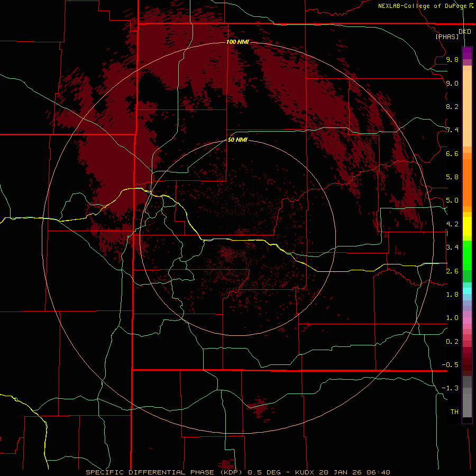Pick the gray band near TH
476x476 pixels.
(467, 406)
